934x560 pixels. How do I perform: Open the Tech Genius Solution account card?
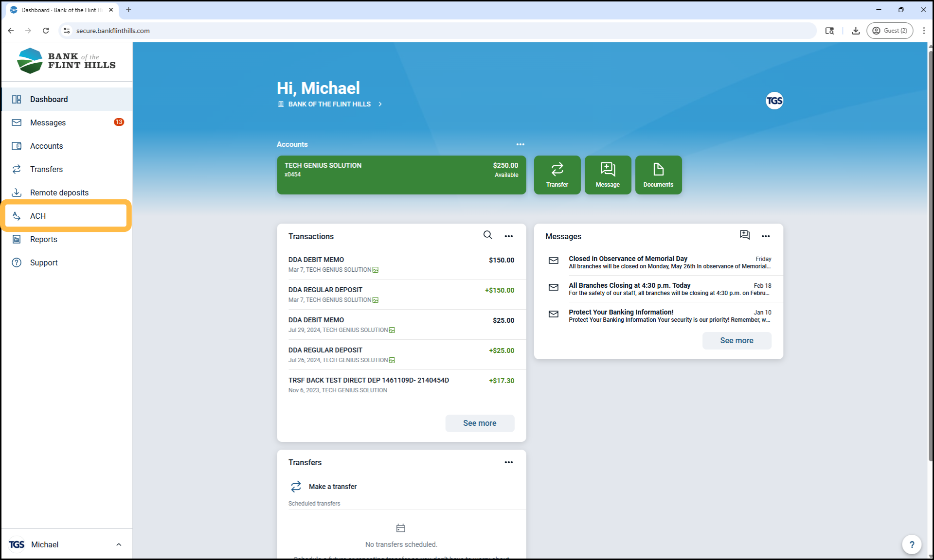coord(401,175)
